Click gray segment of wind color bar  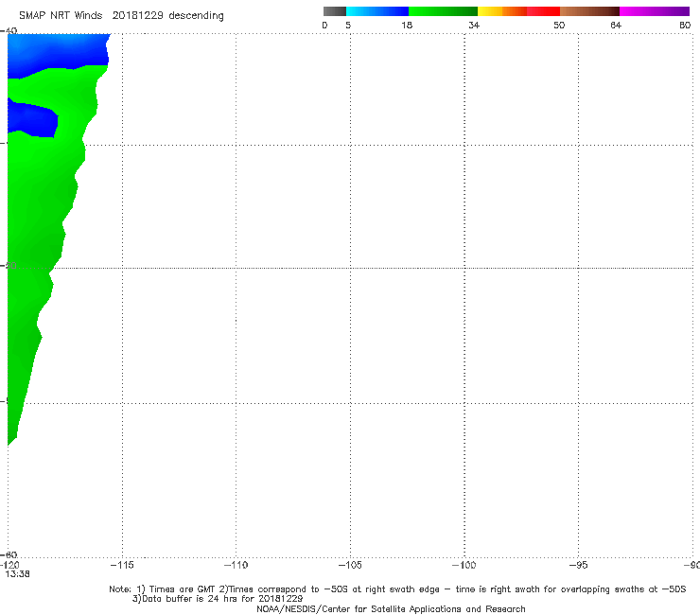coord(335,11)
